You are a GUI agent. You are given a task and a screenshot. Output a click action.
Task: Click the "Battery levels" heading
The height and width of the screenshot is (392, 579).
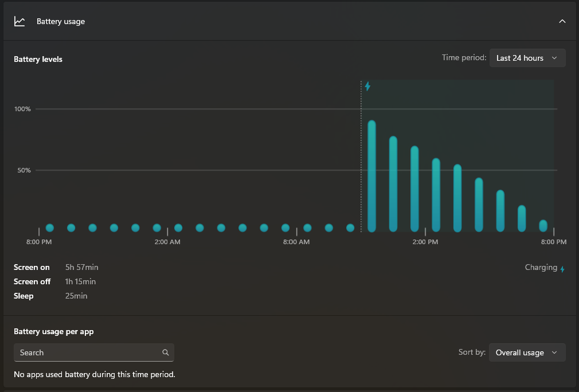[38, 59]
